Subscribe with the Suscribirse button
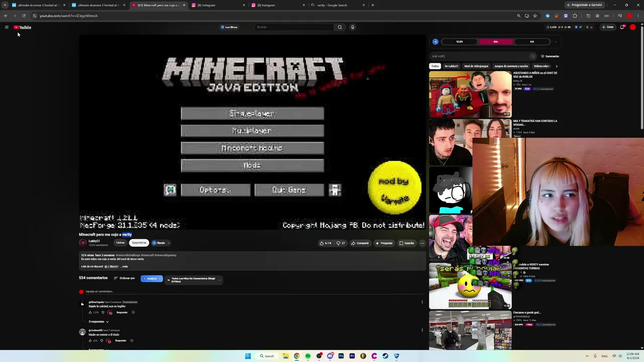 [139, 243]
